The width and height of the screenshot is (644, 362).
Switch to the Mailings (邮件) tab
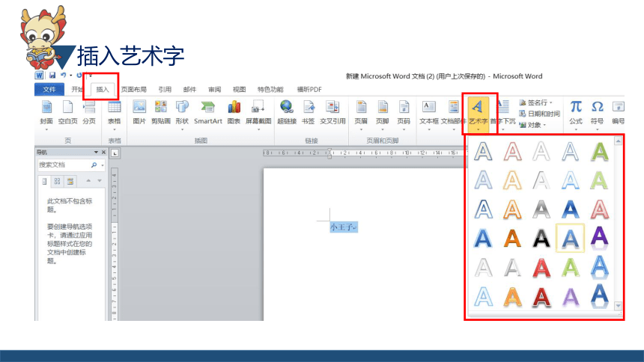click(189, 90)
